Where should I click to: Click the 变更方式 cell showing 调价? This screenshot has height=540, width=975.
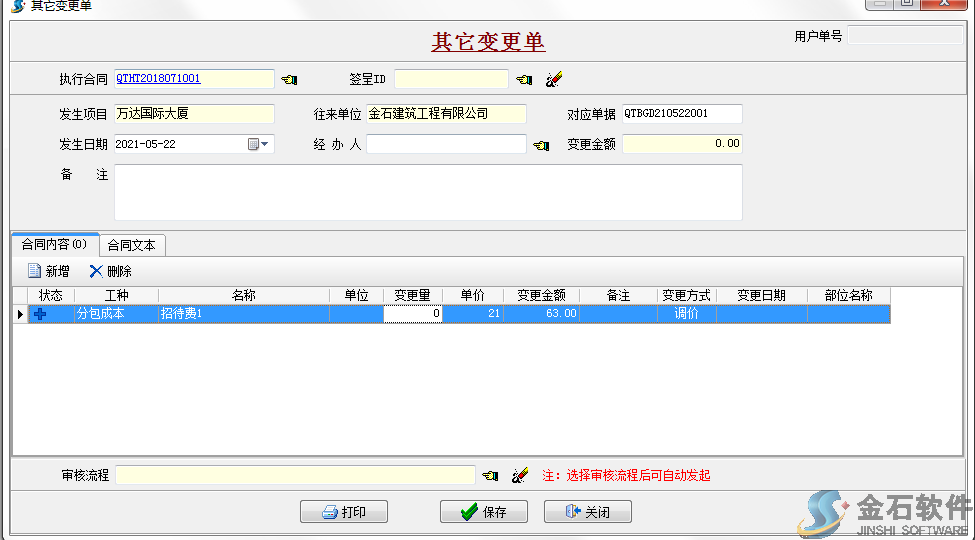[x=686, y=314]
